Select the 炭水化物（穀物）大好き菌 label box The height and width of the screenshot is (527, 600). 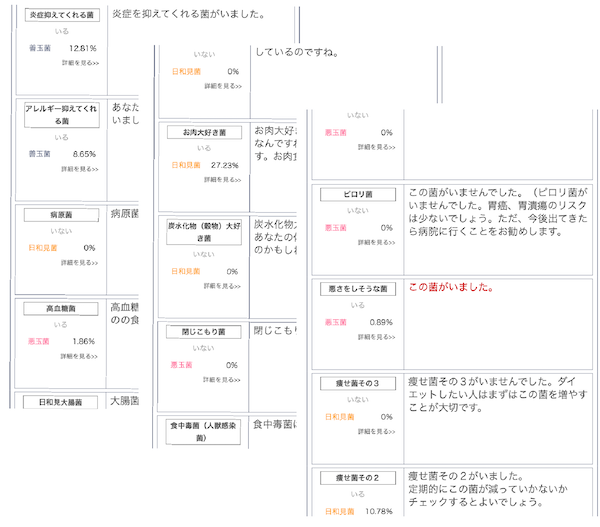pos(204,232)
